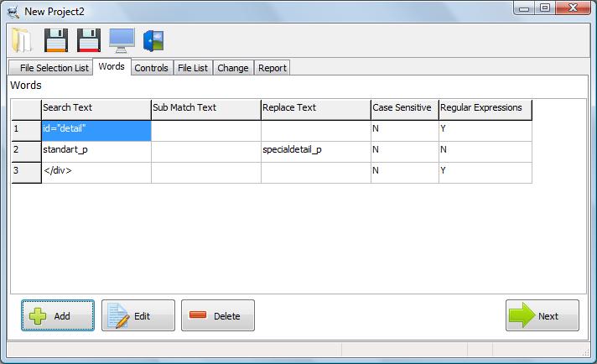Switch to the File Selection List tab
597x364 pixels.
50,68
